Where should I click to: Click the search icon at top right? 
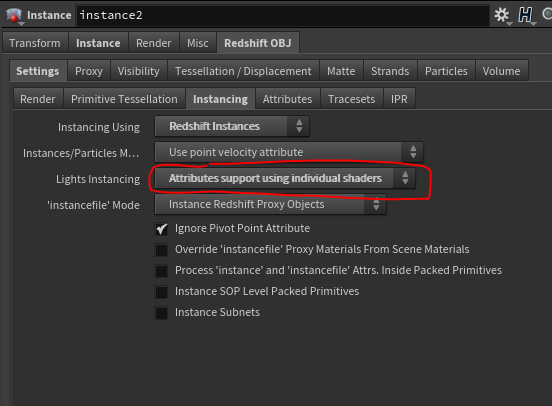pyautogui.click(x=547, y=14)
